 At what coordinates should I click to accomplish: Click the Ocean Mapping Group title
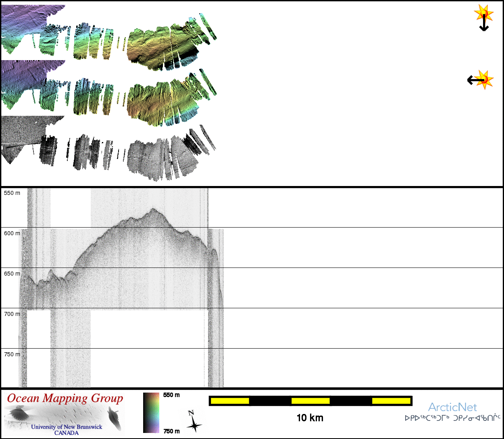point(65,399)
